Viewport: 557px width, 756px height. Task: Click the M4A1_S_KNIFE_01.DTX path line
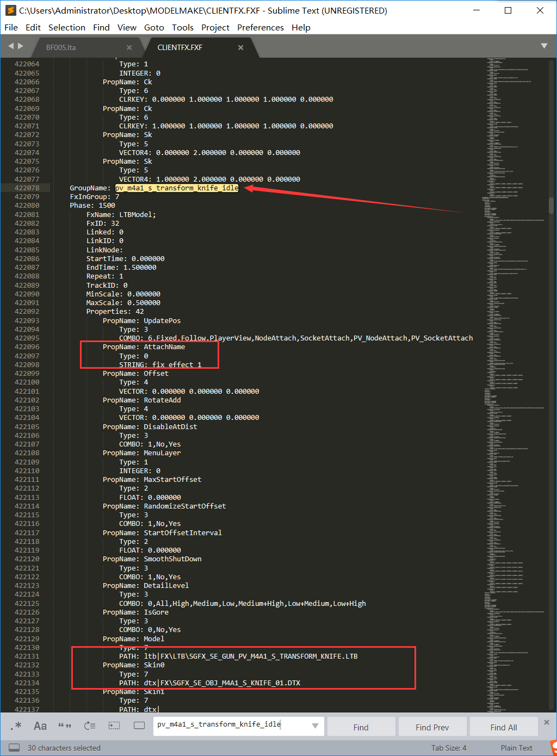(210, 683)
